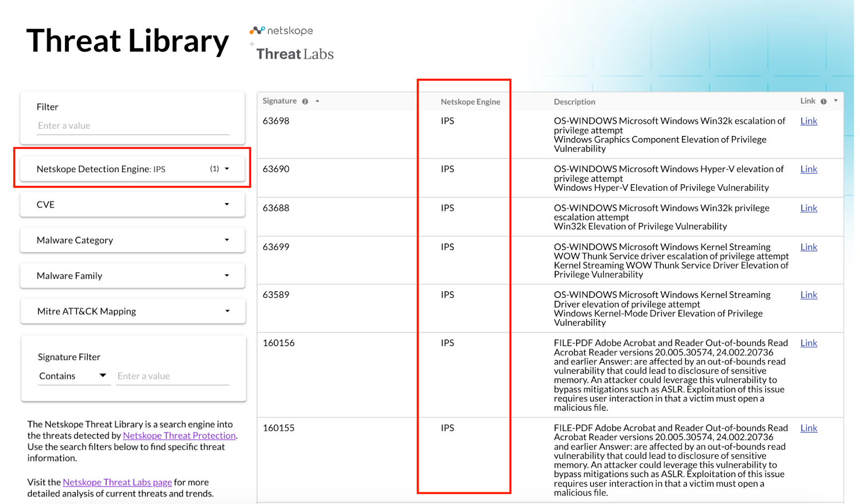Select signature cell 63690

(276, 169)
